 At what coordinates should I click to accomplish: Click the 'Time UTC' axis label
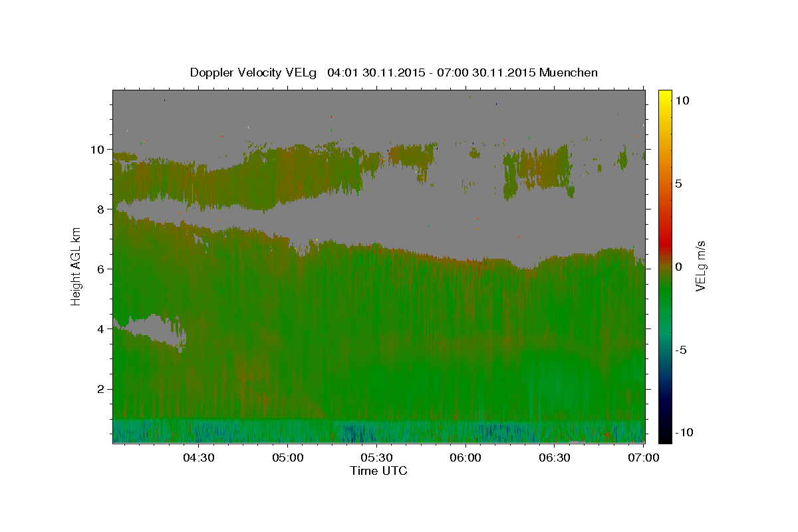(378, 471)
